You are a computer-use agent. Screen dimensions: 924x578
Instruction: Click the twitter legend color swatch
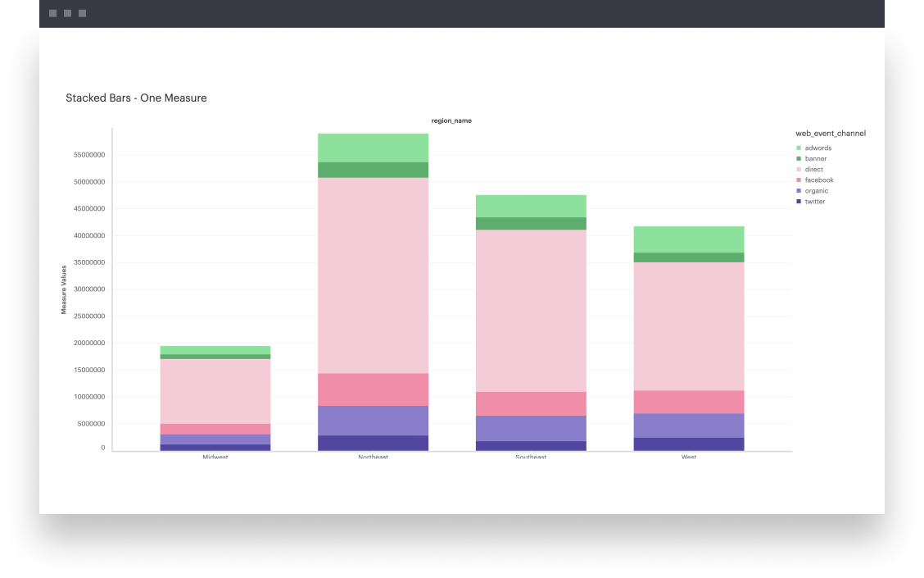click(798, 202)
